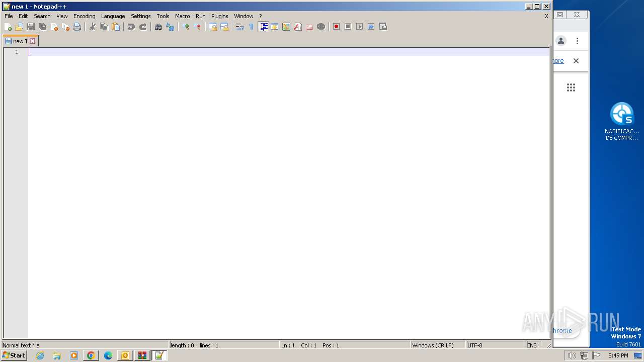Click the Close All toolbar icon
644x362 pixels.
coord(65,27)
